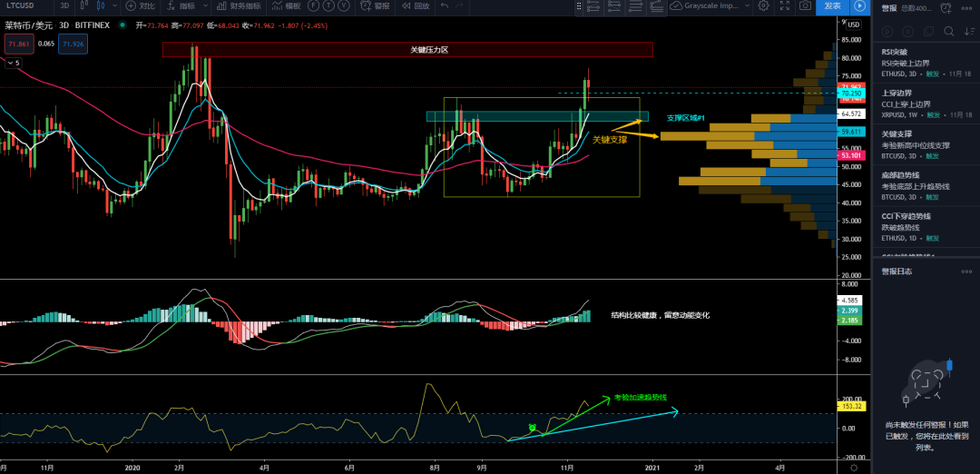The image size is (980, 474).
Task: Open the 警报日志 three-dot menu
Action: [x=967, y=272]
